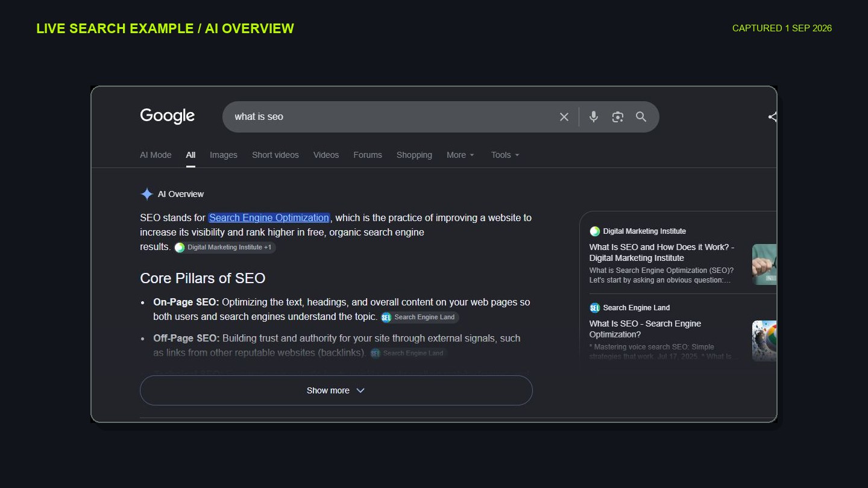Click thumbnail of Digital Marketing Institute article
This screenshot has height=488, width=868.
(x=764, y=264)
